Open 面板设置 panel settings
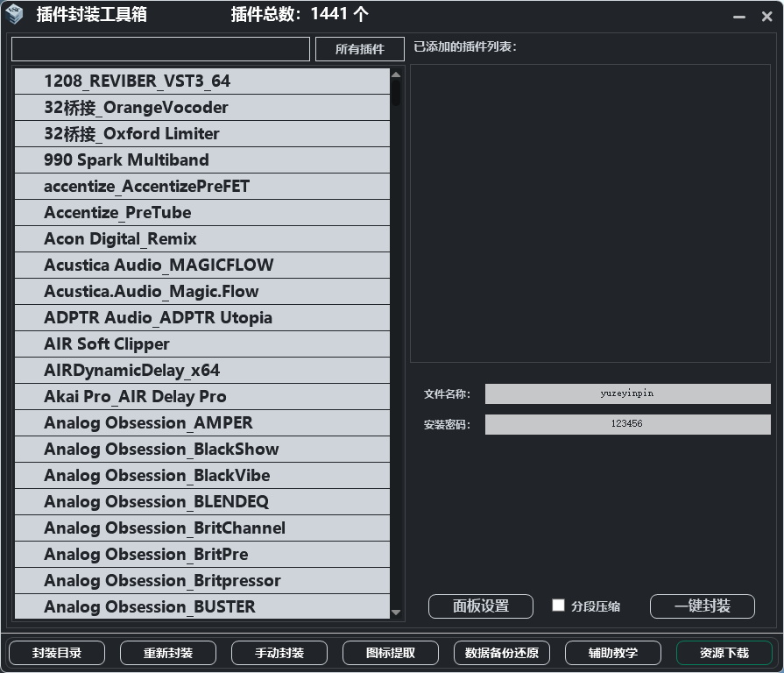 480,606
